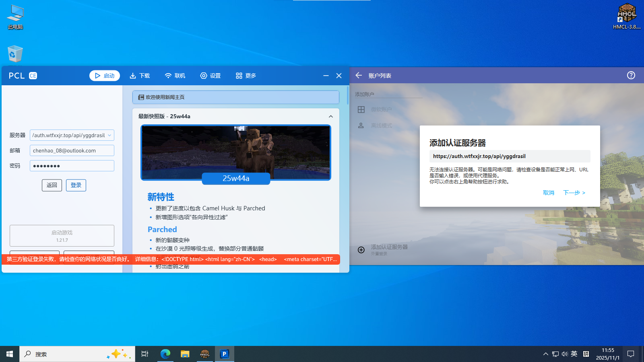Open the help icon in HMCL header
Viewport: 644px width, 362px height.
[631, 75]
